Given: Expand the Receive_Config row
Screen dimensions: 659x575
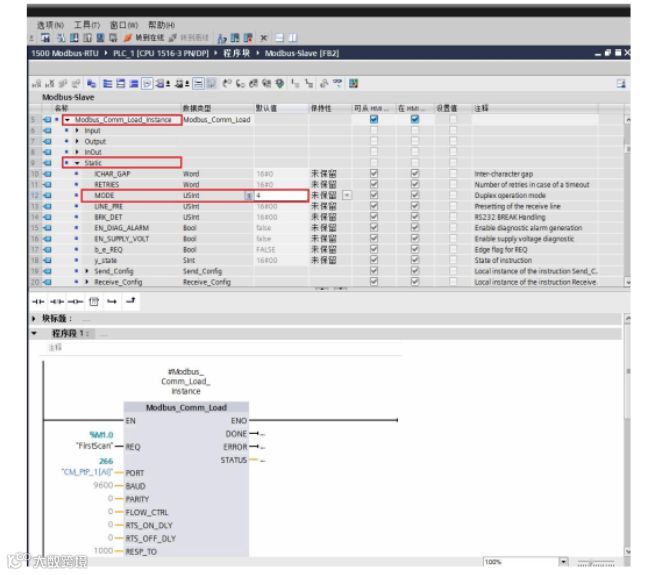Looking at the screenshot, I should (87, 282).
